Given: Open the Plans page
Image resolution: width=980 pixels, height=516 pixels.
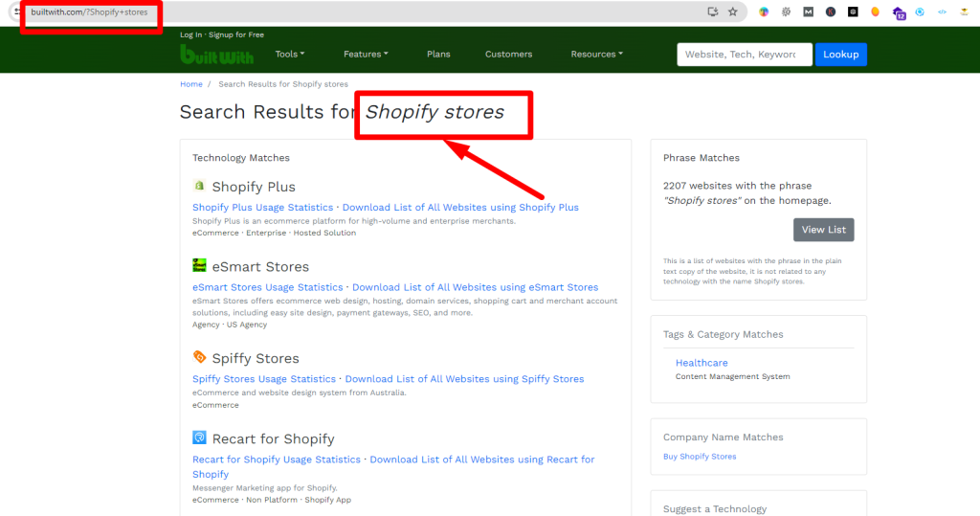Looking at the screenshot, I should pyautogui.click(x=438, y=55).
